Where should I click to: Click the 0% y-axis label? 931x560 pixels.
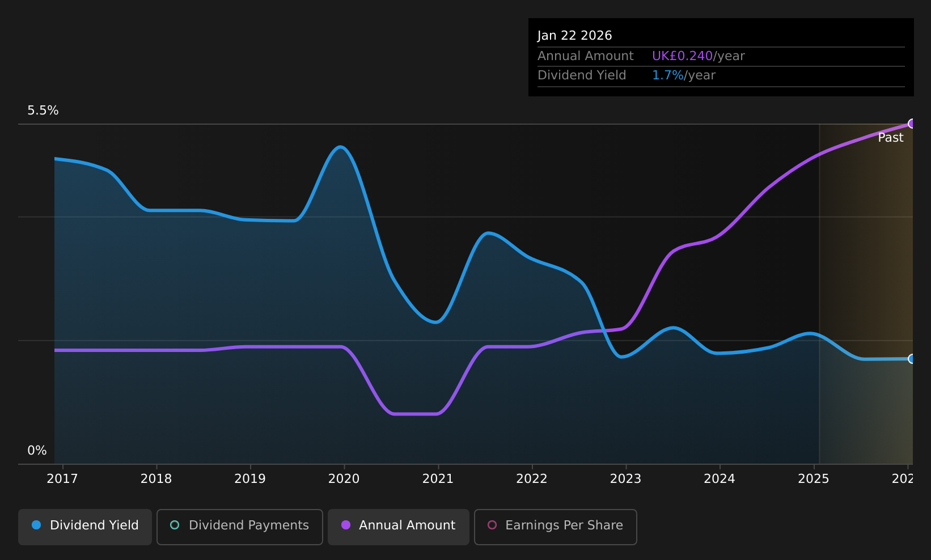point(37,451)
